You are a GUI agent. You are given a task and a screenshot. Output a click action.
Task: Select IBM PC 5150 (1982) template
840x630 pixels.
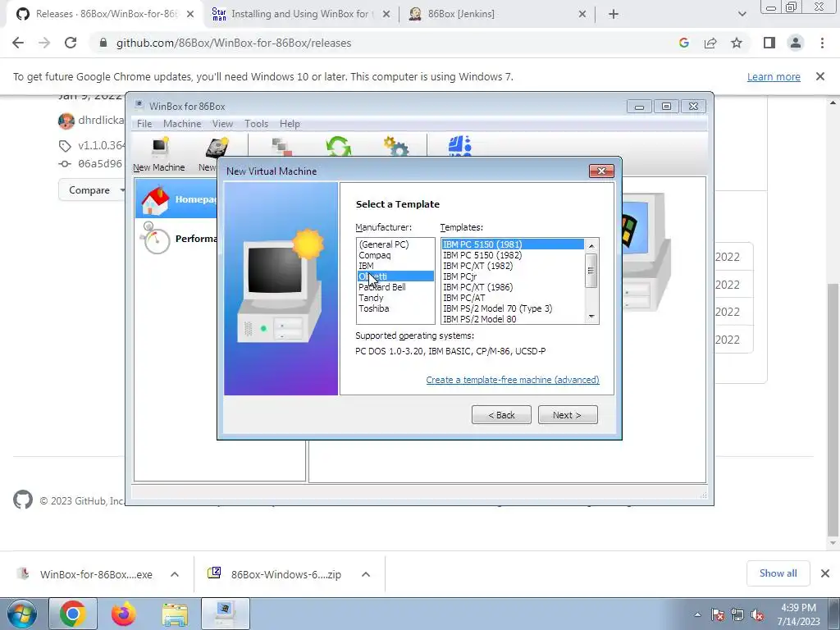(513, 255)
